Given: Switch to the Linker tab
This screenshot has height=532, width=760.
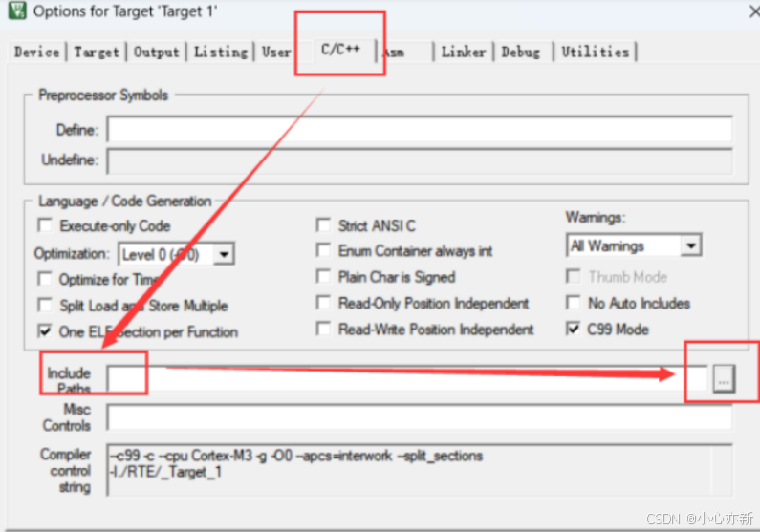Looking at the screenshot, I should [464, 52].
